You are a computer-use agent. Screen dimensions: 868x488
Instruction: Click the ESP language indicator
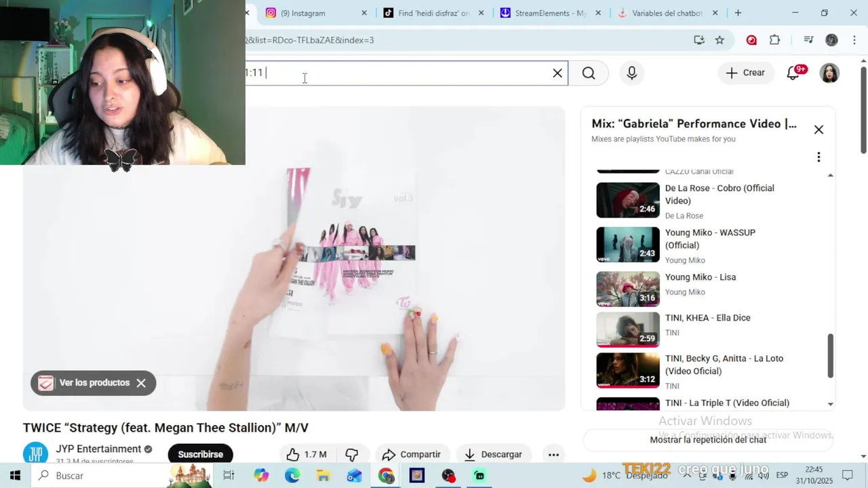tap(781, 475)
